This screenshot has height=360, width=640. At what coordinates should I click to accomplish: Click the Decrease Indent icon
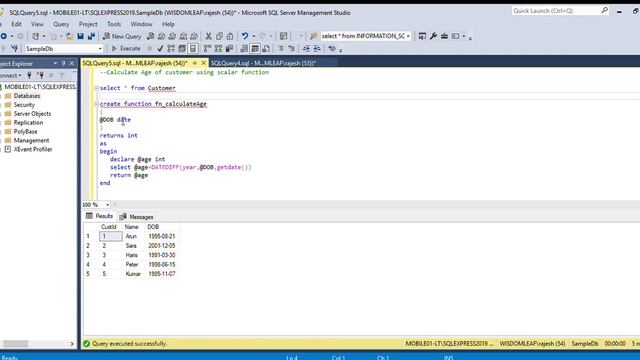tap(306, 49)
